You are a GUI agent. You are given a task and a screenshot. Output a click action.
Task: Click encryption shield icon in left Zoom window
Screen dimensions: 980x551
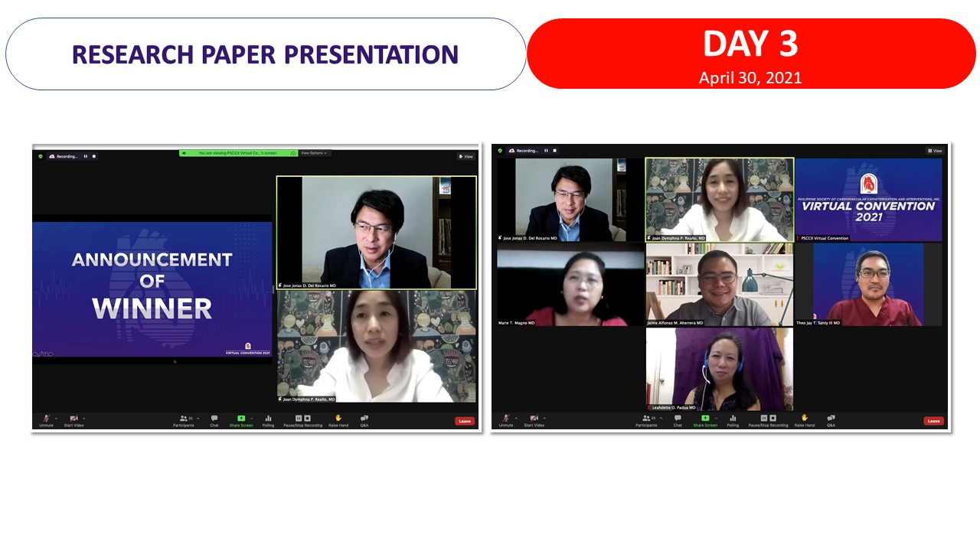pyautogui.click(x=41, y=156)
